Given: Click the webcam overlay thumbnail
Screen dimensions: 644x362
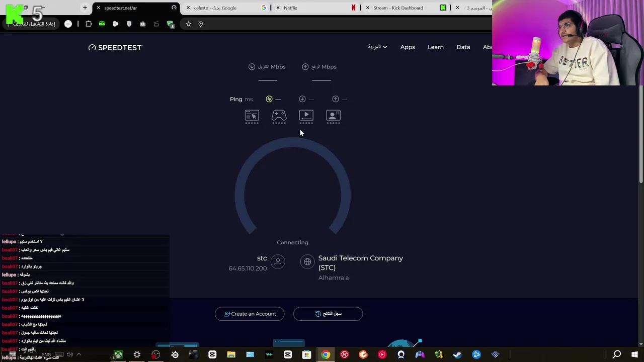Looking at the screenshot, I should pos(568,43).
